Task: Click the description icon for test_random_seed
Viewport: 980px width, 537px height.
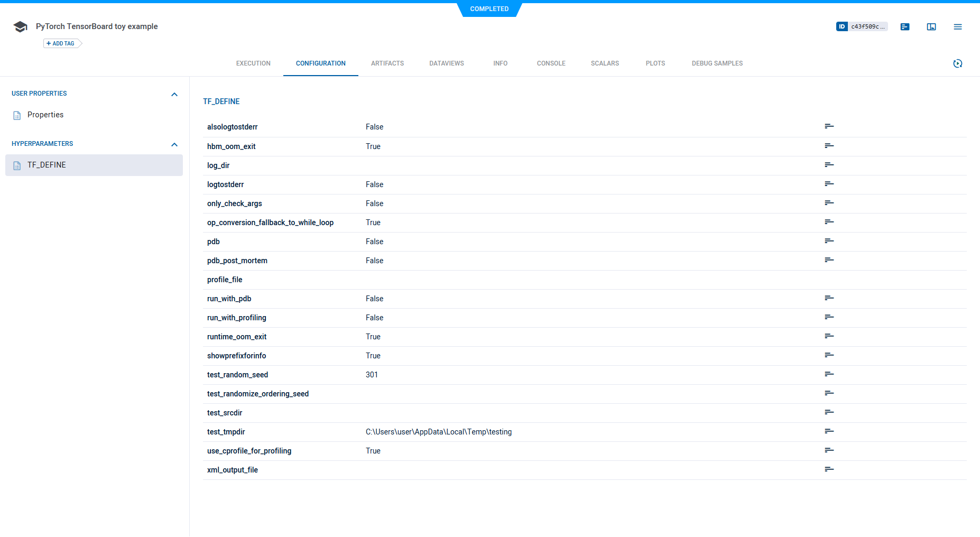Action: (829, 374)
